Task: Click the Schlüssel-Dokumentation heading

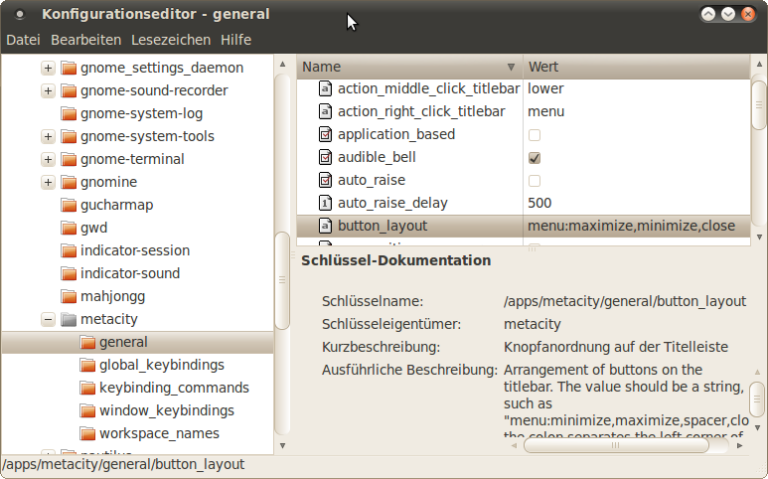Action: [x=396, y=260]
